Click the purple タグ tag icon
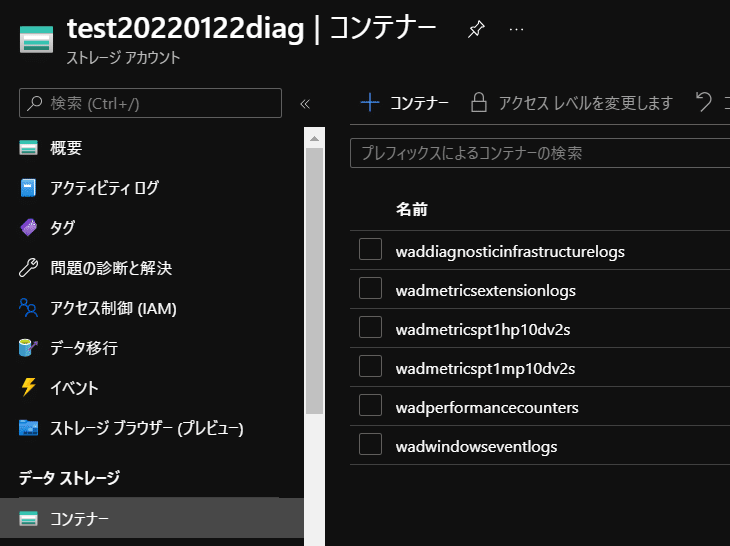 [x=28, y=228]
